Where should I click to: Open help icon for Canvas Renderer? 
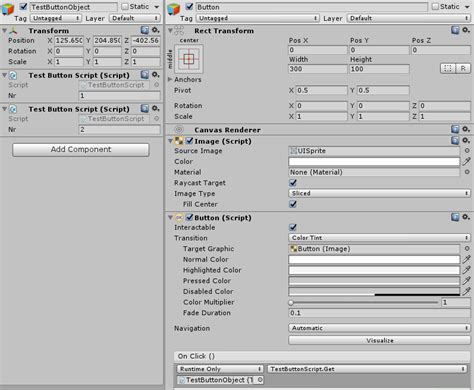pos(455,129)
